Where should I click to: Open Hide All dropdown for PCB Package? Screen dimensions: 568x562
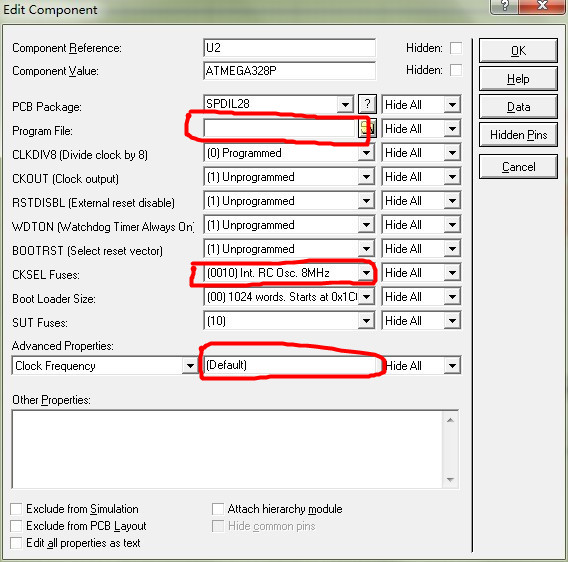pyautogui.click(x=452, y=105)
